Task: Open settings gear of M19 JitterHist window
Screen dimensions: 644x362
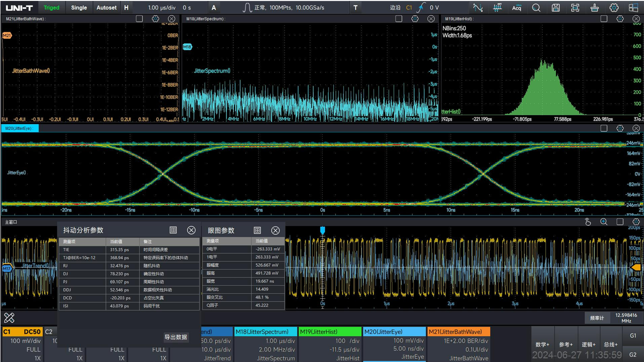Action: [620, 19]
